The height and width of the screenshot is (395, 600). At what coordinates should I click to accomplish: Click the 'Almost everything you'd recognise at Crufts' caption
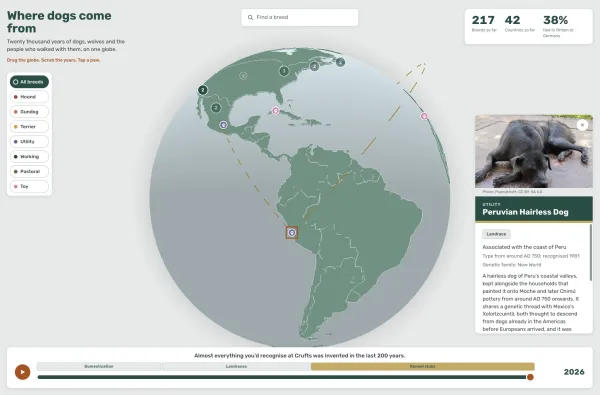pyautogui.click(x=299, y=356)
